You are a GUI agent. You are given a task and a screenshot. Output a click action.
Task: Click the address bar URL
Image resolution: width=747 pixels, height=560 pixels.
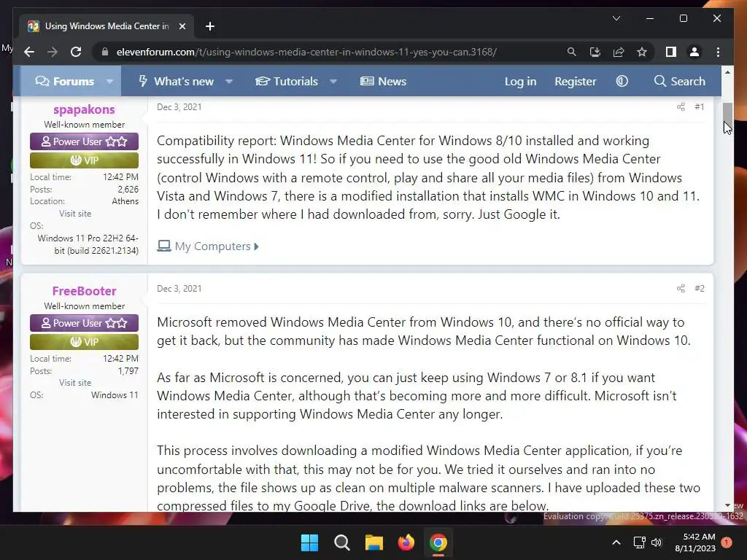pyautogui.click(x=306, y=52)
